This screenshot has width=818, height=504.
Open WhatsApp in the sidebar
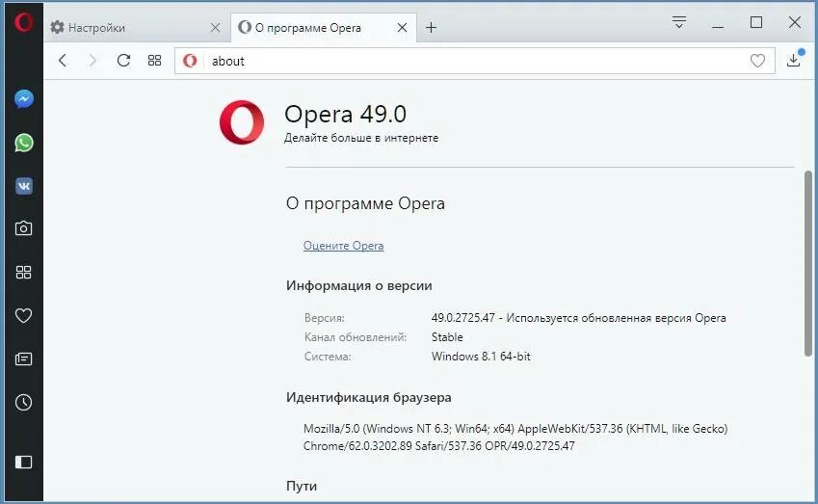(x=24, y=143)
